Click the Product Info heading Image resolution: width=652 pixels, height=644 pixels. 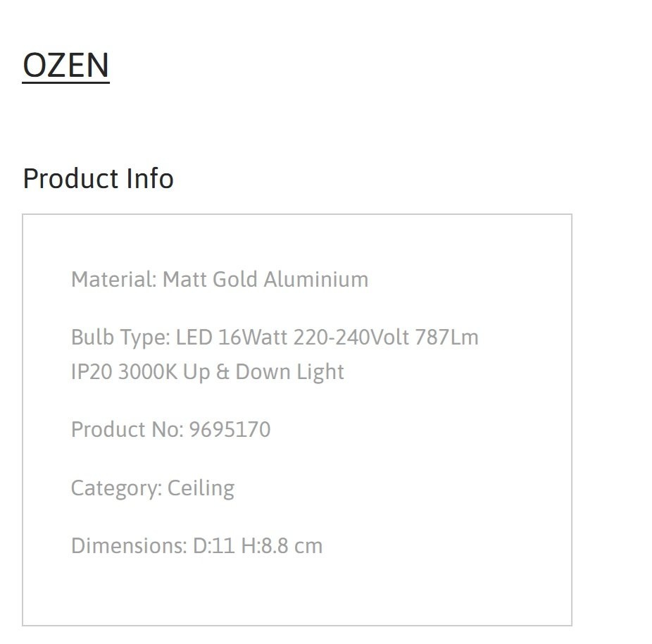98,178
